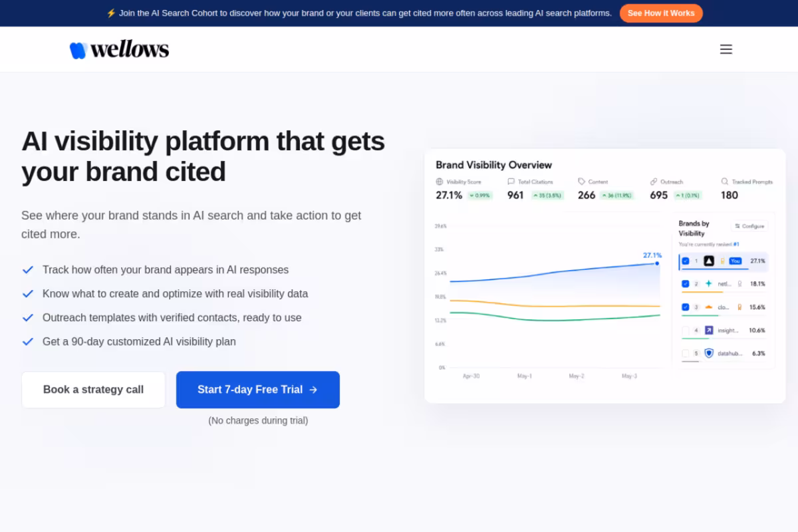Viewport: 798px width, 532px height.
Task: Check the datahub... brand checkbox
Action: (x=686, y=353)
